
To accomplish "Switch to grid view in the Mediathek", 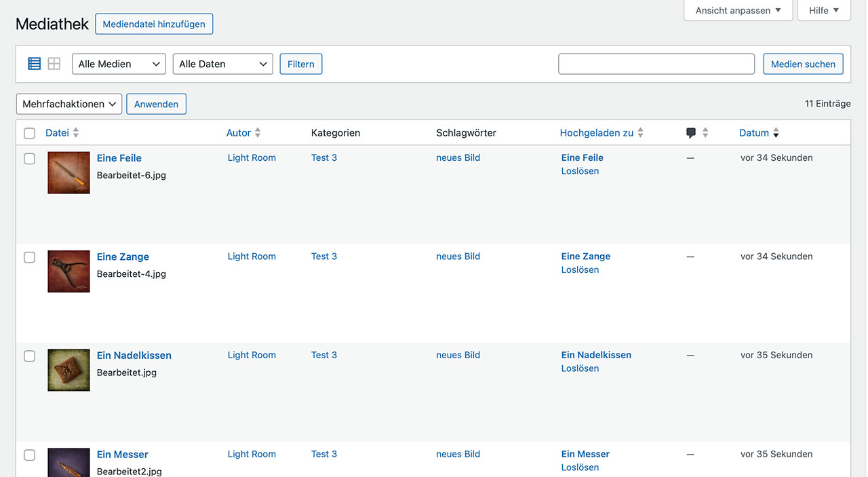I will coord(54,63).
